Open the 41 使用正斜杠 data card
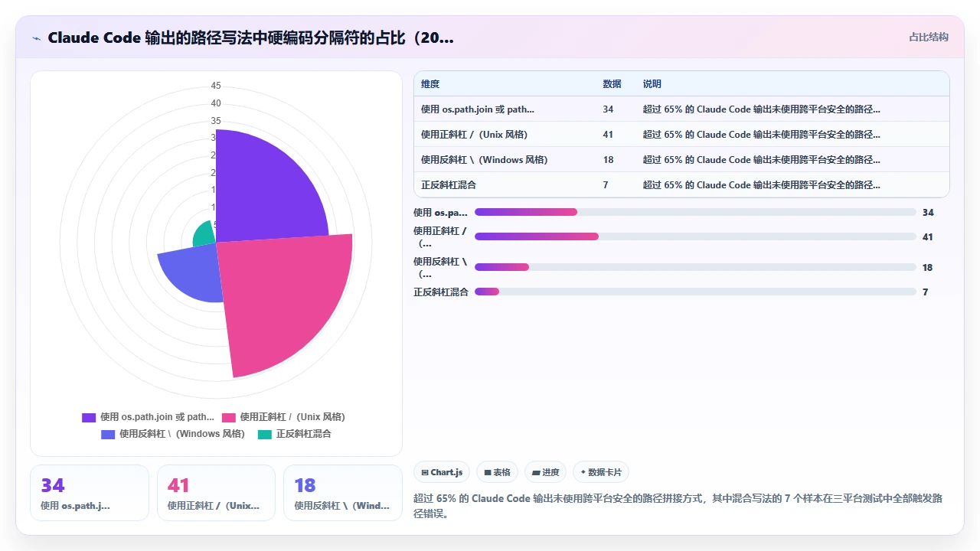The width and height of the screenshot is (980, 551). point(216,493)
